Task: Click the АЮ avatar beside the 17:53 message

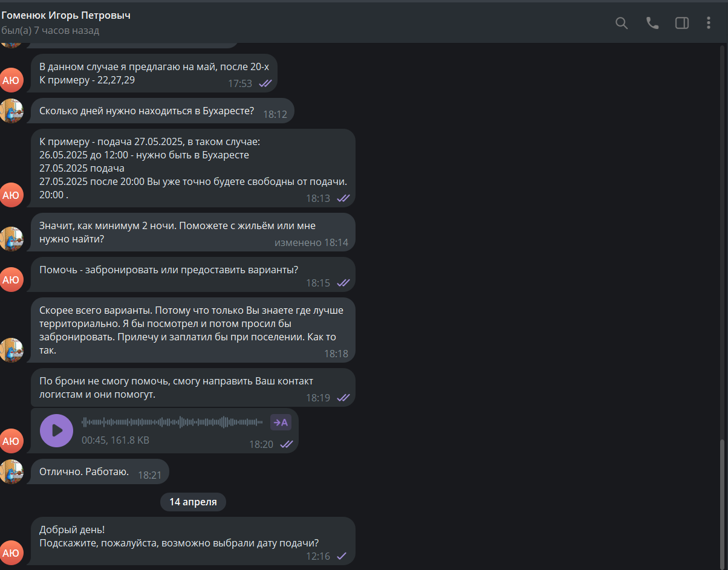Action: [11, 80]
